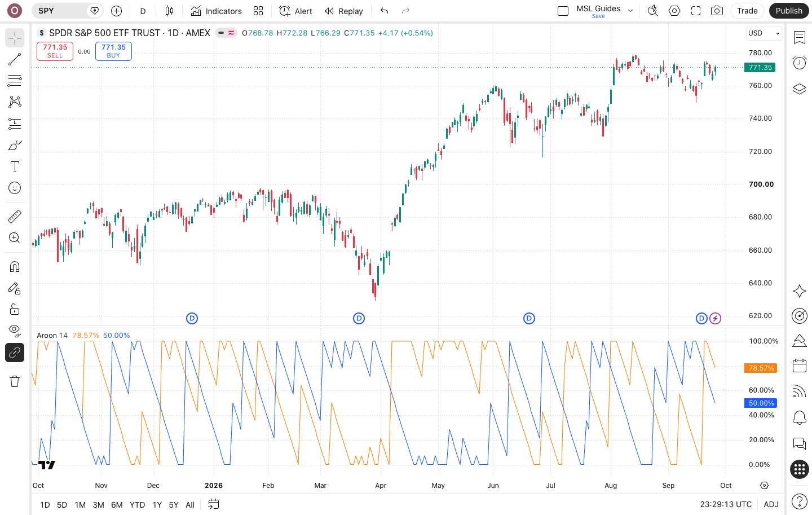The image size is (812, 515).
Task: Select the YTD range tab
Action: [137, 505]
